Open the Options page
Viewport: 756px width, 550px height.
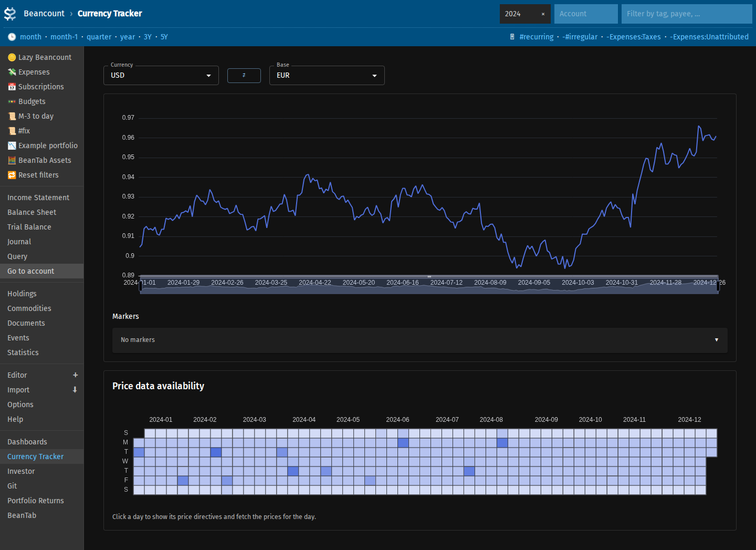[41, 404]
